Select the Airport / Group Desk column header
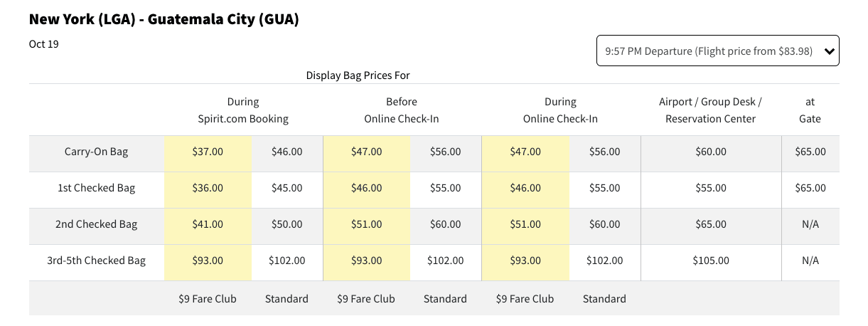The height and width of the screenshot is (326, 868). [710, 110]
